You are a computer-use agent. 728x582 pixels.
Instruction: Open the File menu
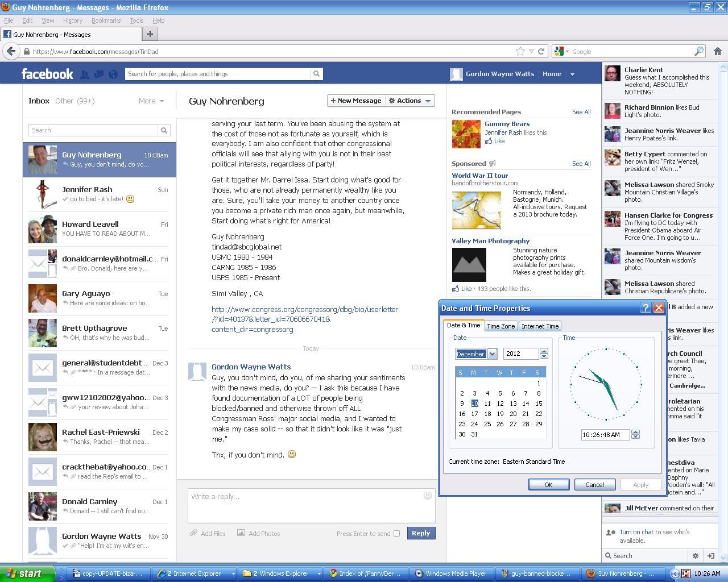tap(9, 20)
